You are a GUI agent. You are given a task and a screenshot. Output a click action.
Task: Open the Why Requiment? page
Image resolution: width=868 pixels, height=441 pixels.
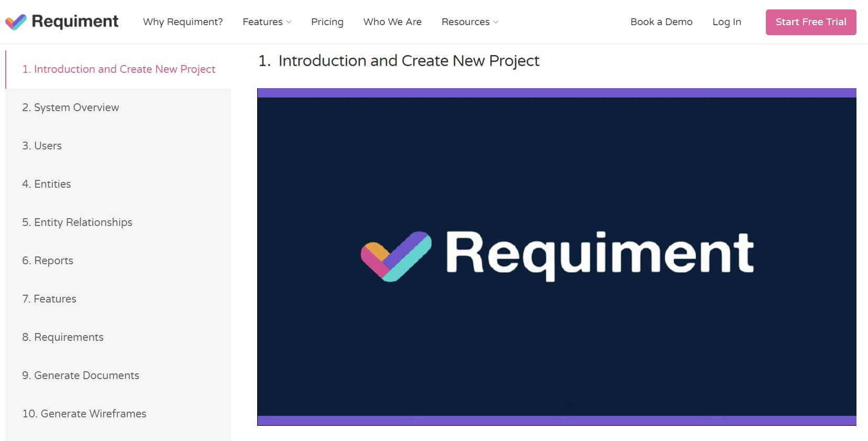(183, 22)
